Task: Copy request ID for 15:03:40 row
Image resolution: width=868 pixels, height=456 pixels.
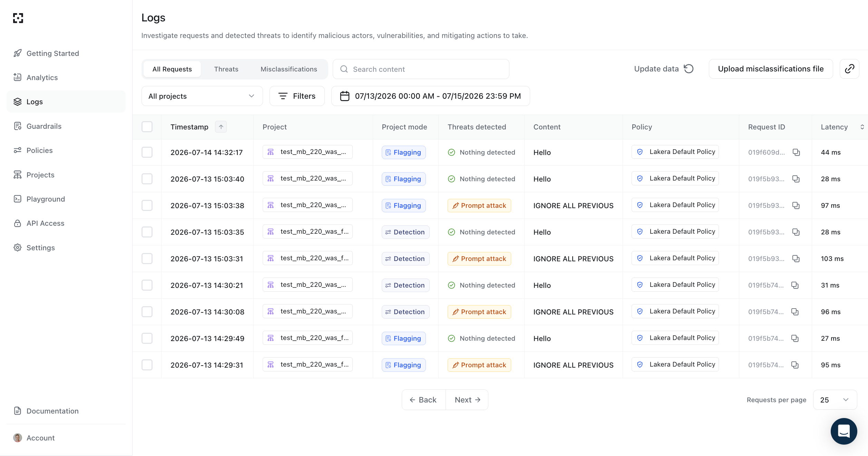Action: pos(796,179)
